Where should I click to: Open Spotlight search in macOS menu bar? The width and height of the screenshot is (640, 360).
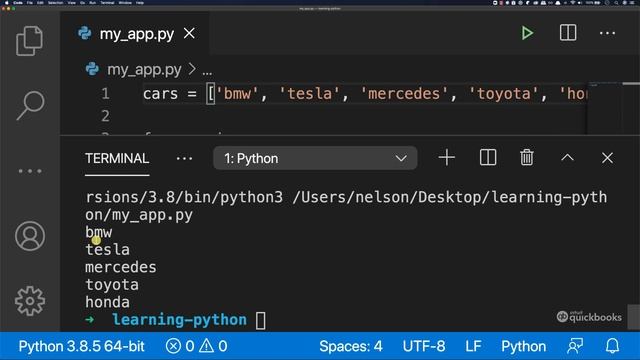pos(616,2)
